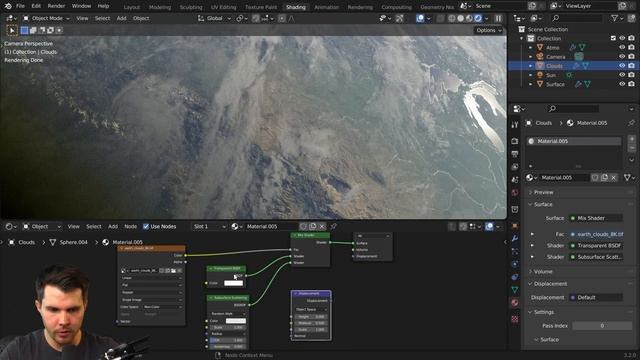Viewport: 640px width, 360px height.
Task: Open the Material properties tab icon
Action: [515, 303]
